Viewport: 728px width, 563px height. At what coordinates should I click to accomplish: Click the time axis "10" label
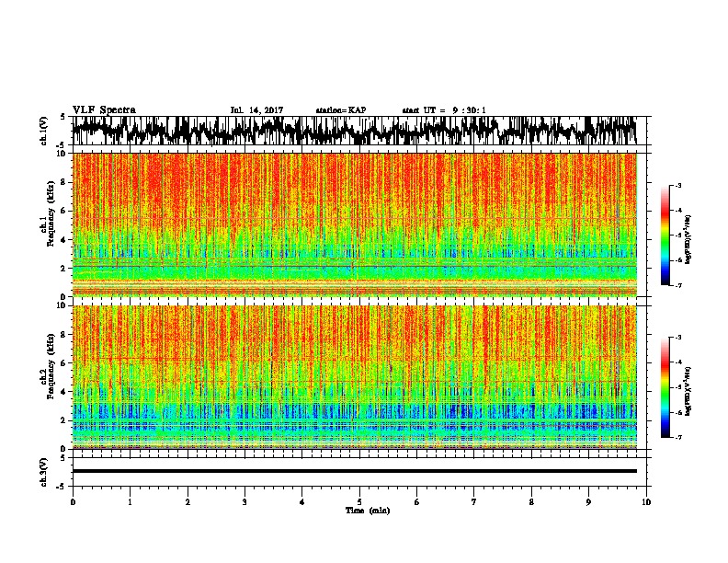646,502
